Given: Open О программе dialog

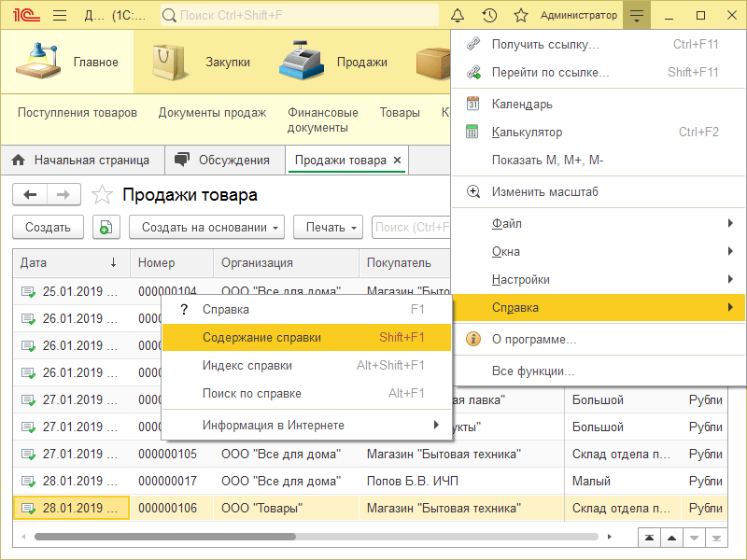Looking at the screenshot, I should coord(598,340).
